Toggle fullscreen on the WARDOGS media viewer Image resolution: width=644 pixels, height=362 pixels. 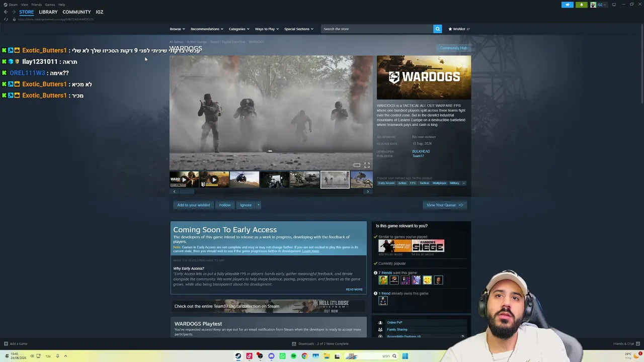click(367, 165)
